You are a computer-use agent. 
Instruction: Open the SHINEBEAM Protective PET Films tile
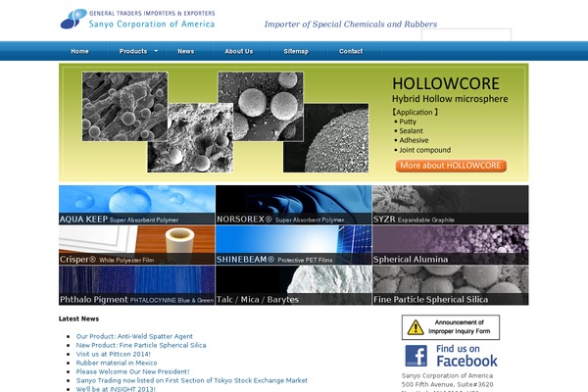tap(294, 245)
